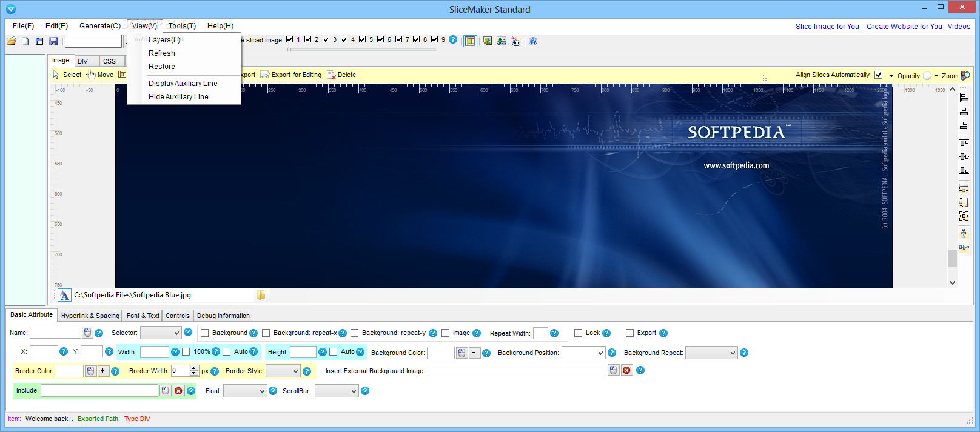980x432 pixels.
Task: Align slices to horizontal center icon
Action: (x=964, y=111)
